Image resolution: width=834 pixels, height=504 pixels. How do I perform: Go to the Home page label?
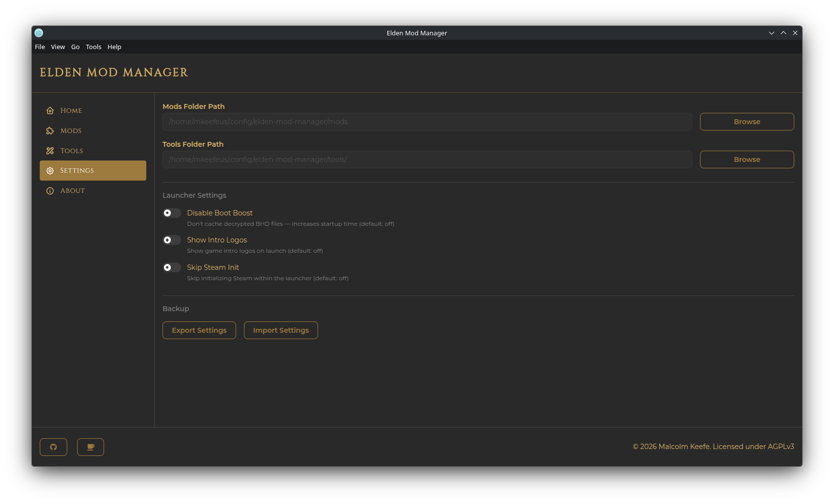71,110
